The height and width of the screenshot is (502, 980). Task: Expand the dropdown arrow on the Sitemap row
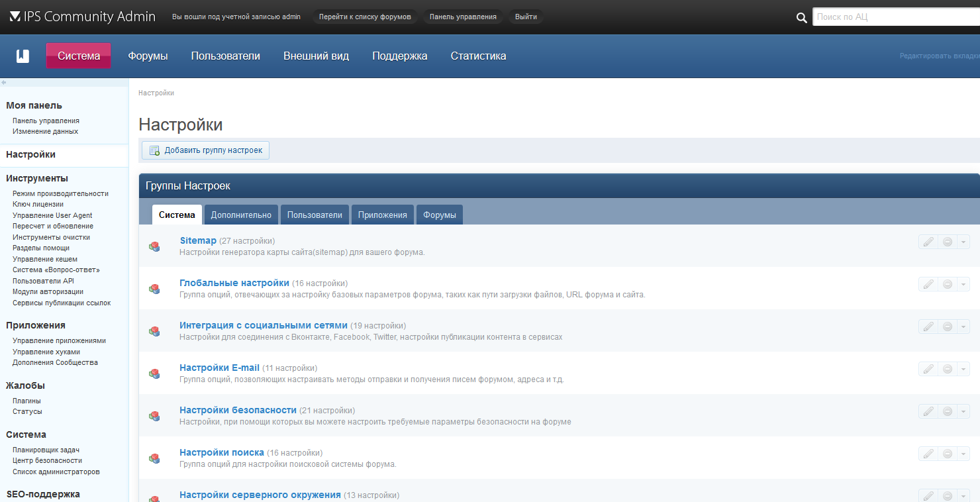point(963,242)
